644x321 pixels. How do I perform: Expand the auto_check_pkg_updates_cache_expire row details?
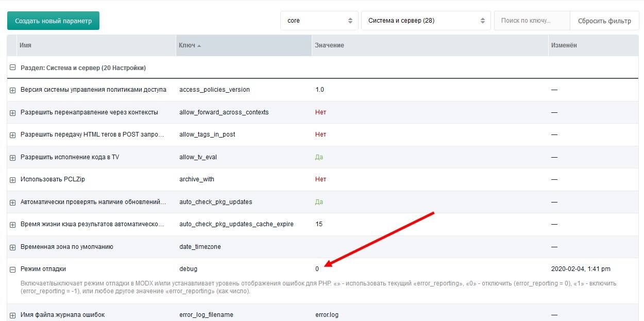[x=13, y=225]
